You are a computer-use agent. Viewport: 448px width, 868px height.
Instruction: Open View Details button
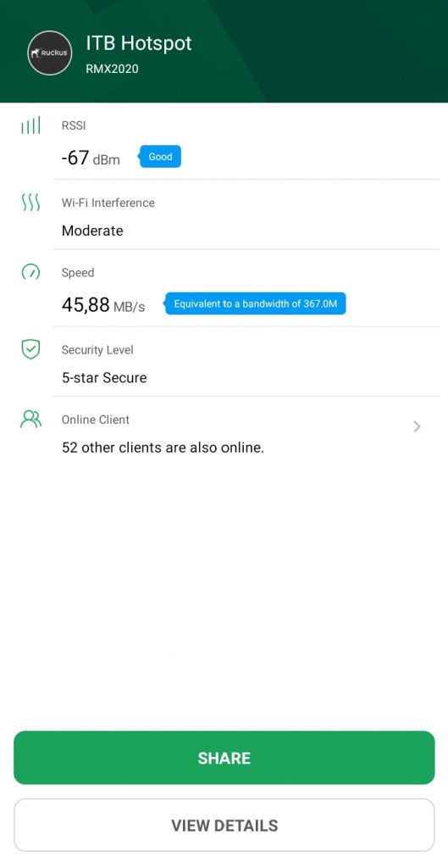pyautogui.click(x=224, y=826)
